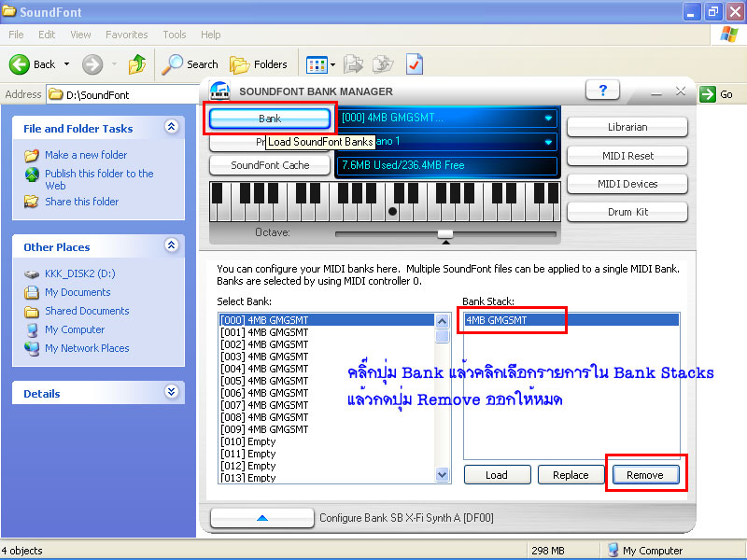Open My Computer link in Other Places
Viewport: 747px width, 560px height.
75,329
